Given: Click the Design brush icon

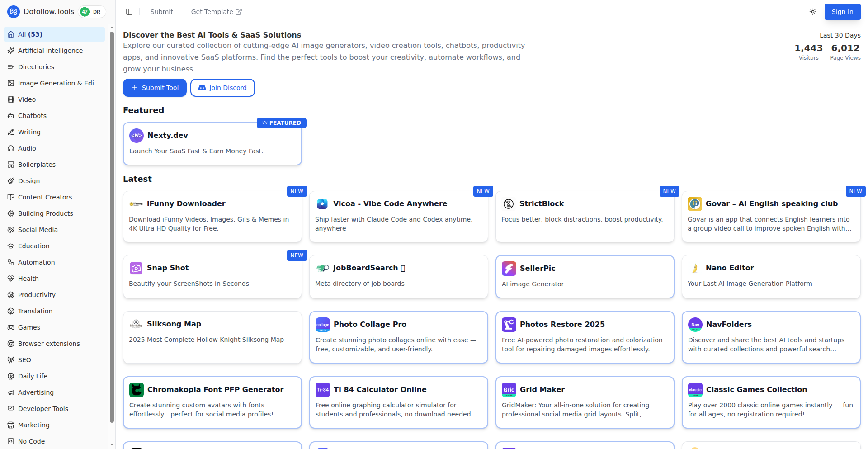Looking at the screenshot, I should tap(11, 181).
